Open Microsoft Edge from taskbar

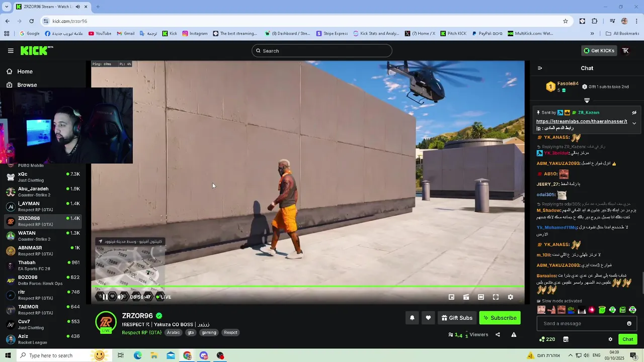pos(137,355)
